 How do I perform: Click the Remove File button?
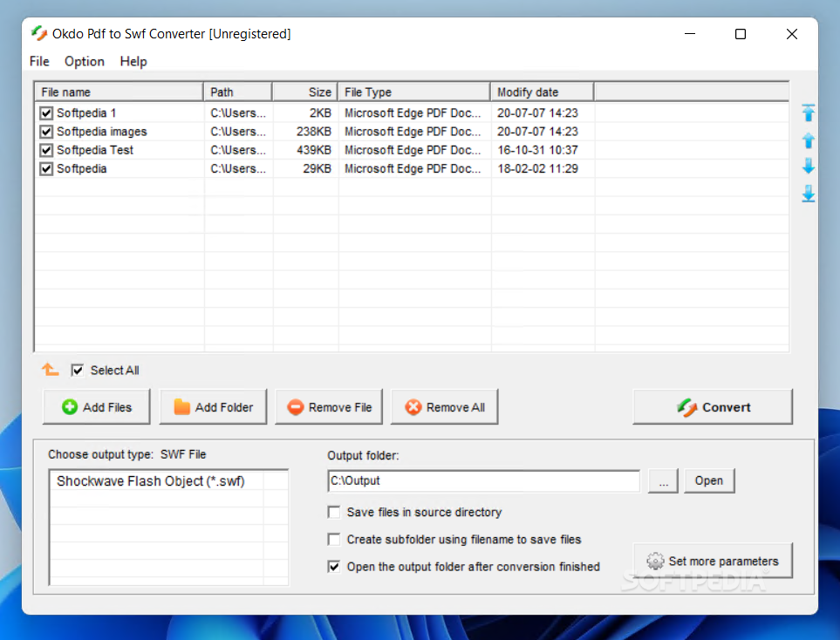tap(329, 407)
